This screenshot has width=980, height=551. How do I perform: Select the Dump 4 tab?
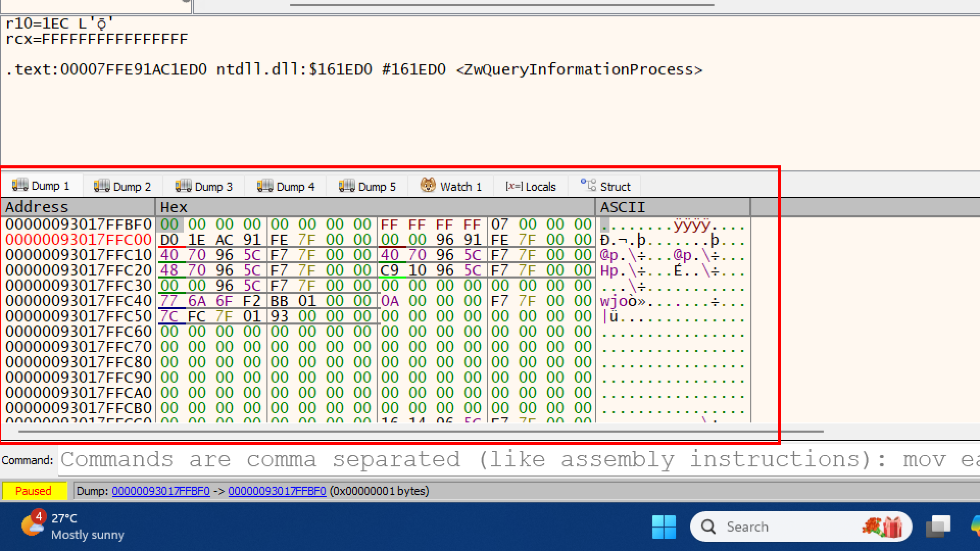pos(286,186)
